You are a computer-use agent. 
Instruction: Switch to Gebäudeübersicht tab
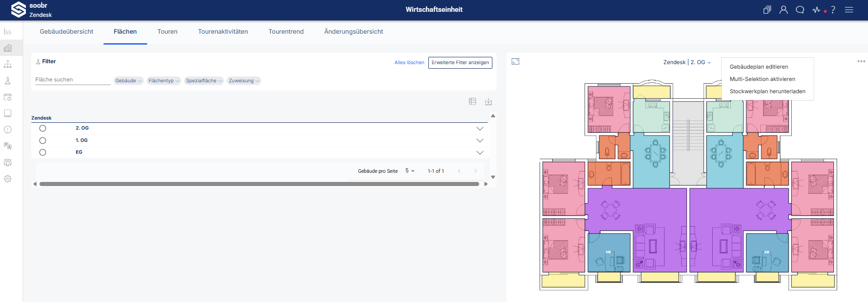tap(66, 31)
